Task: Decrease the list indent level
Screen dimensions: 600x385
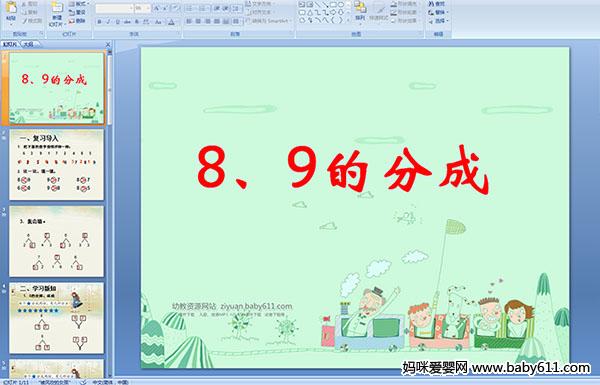Action: click(x=217, y=8)
